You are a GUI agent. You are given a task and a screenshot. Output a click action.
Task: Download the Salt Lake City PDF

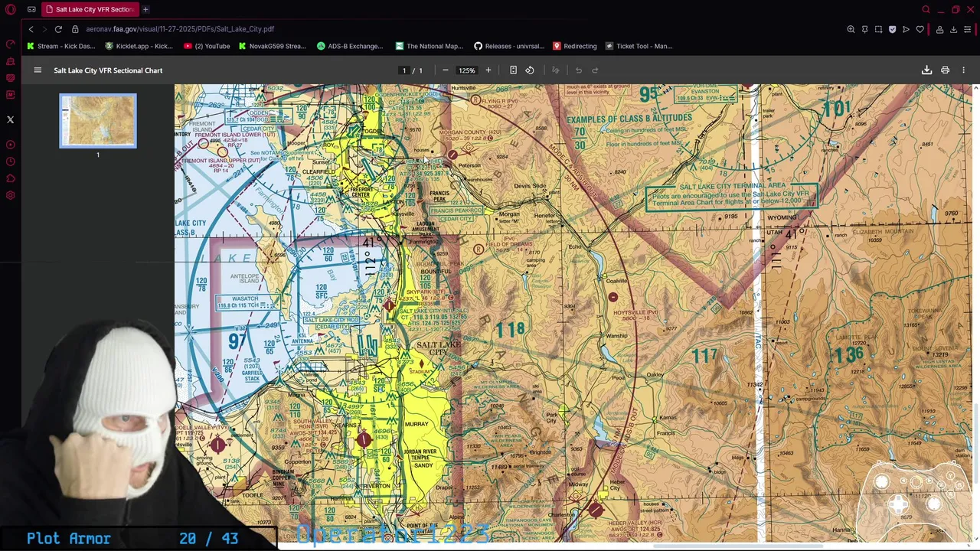point(926,70)
